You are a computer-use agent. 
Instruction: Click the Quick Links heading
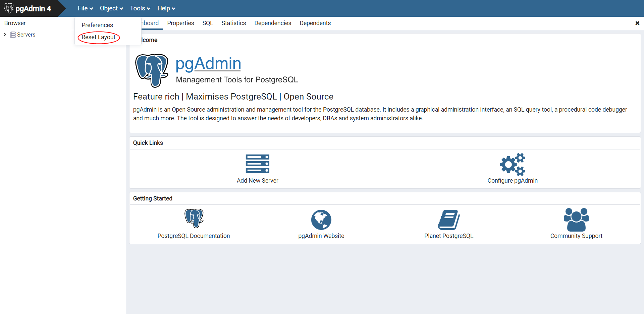point(148,143)
